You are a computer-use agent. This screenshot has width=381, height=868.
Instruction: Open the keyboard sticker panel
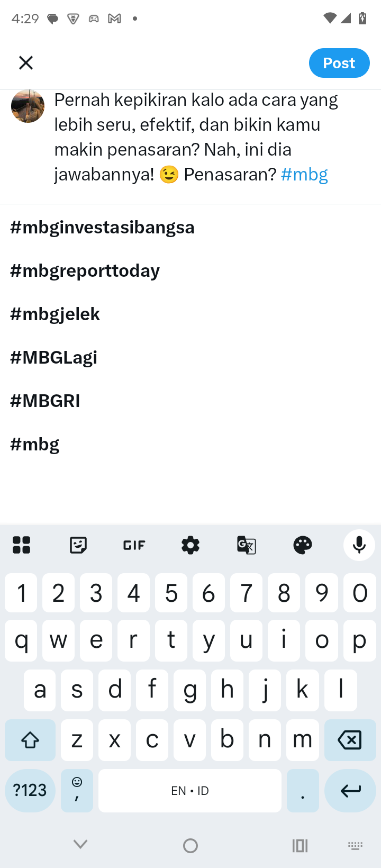(x=78, y=545)
